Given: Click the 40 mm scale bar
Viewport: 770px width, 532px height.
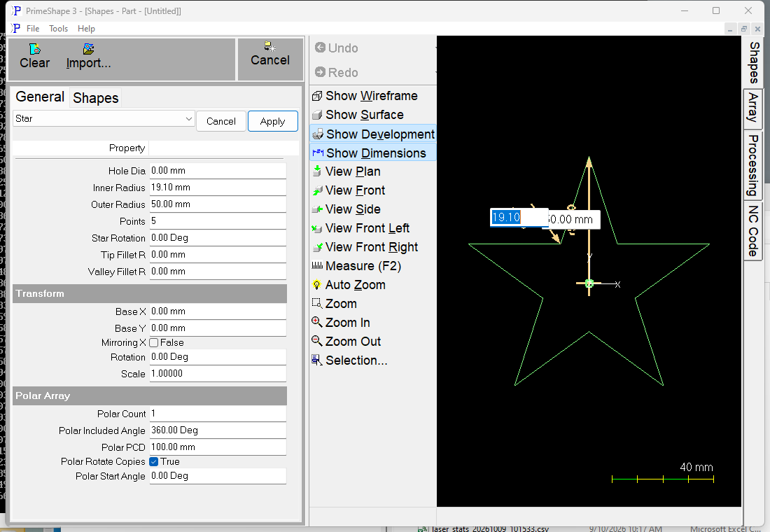Looking at the screenshot, I should 662,479.
